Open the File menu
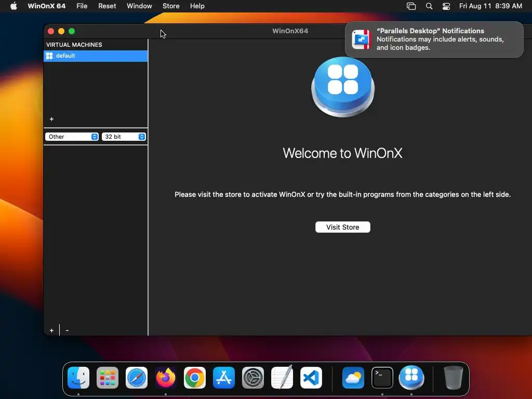 click(x=82, y=6)
